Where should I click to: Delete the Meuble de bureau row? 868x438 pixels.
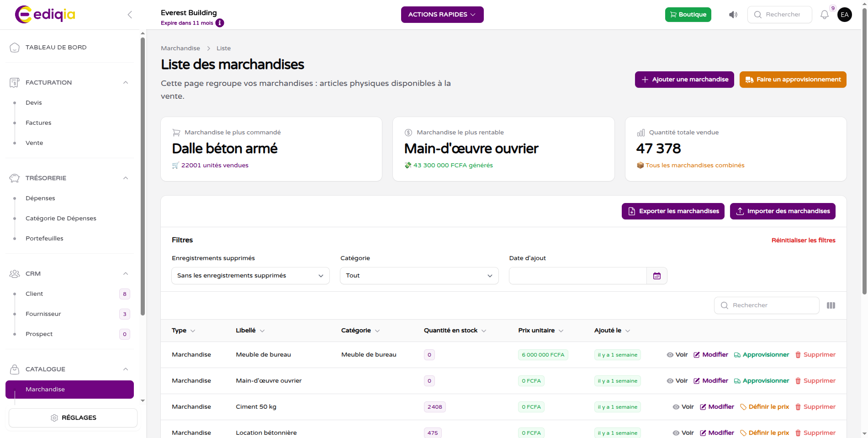815,355
